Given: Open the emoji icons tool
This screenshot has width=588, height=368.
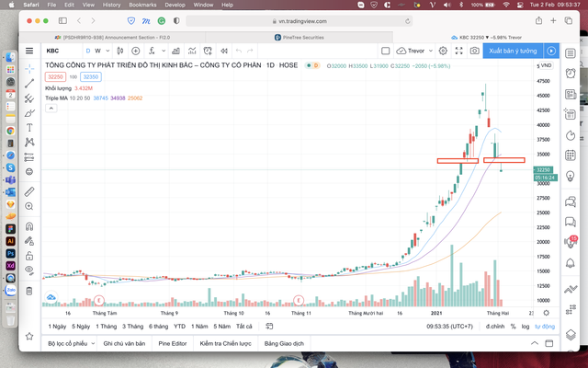Looking at the screenshot, I should point(29,172).
